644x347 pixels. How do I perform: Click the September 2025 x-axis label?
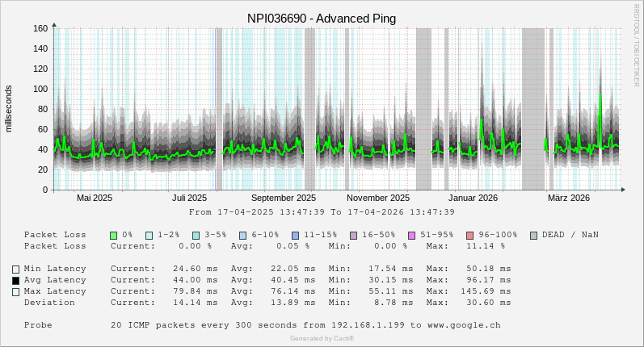(283, 198)
